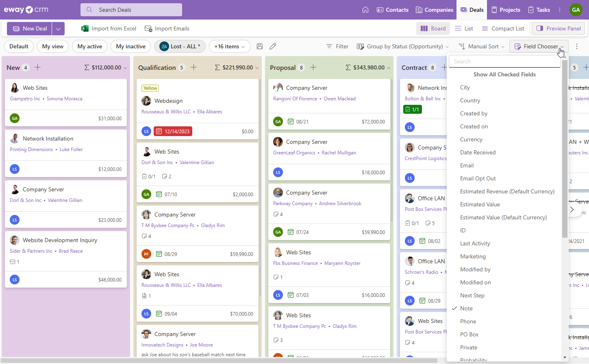Click the edit view pencil icon
Viewport: 589px width, 364px height.
click(273, 46)
